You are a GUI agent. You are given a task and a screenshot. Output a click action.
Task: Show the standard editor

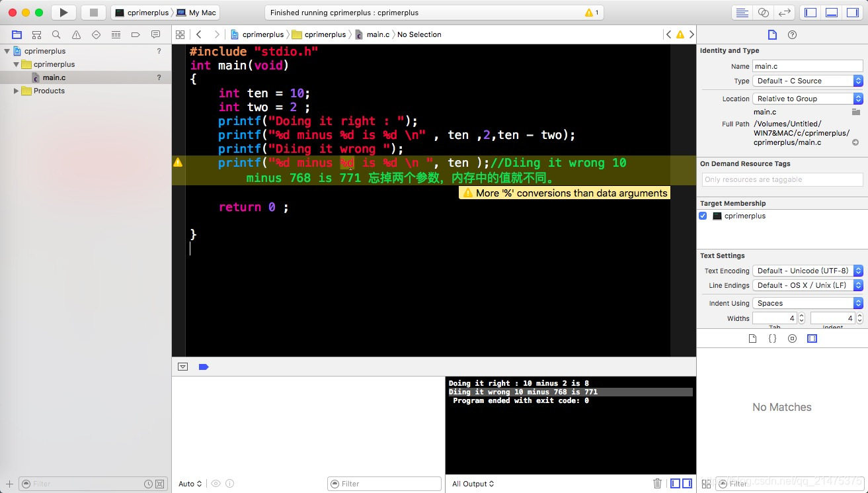(x=742, y=13)
